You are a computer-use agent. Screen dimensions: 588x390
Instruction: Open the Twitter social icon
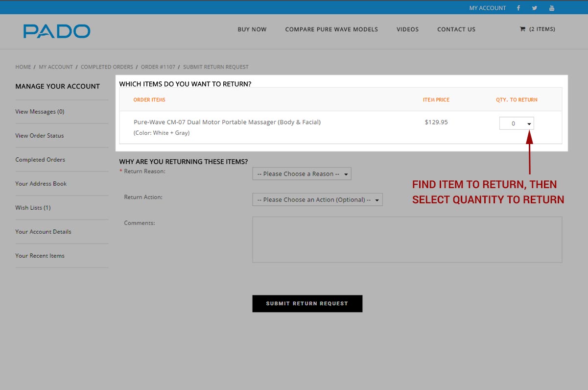[535, 8]
